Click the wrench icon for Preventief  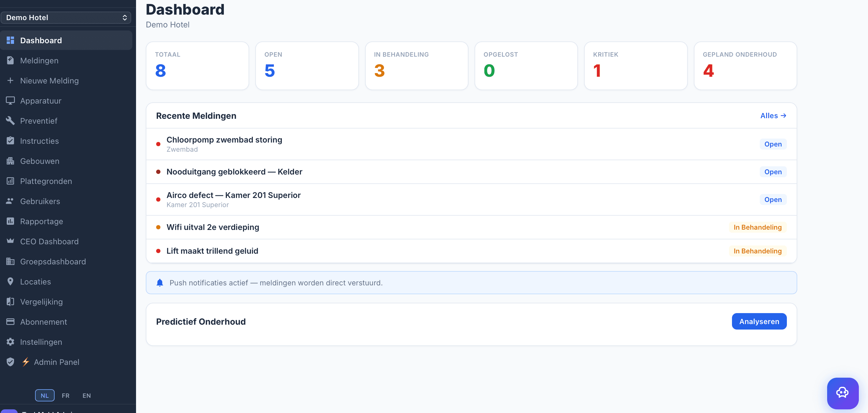(x=10, y=121)
